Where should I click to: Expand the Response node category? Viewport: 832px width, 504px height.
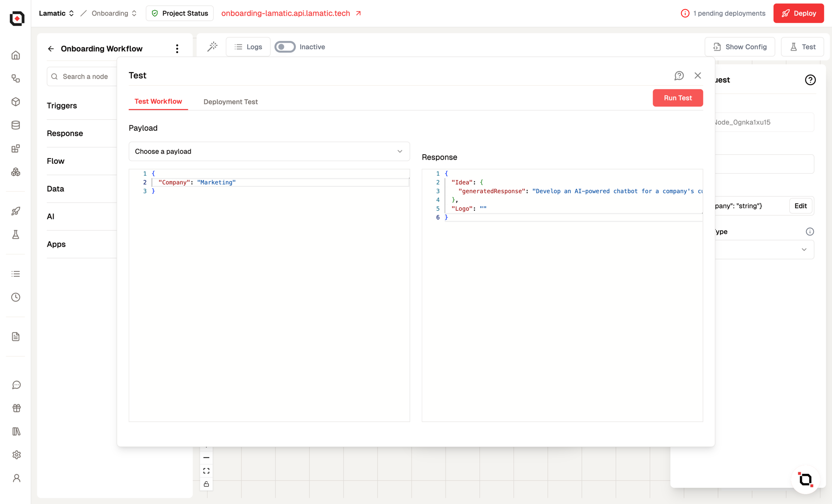coord(82,133)
